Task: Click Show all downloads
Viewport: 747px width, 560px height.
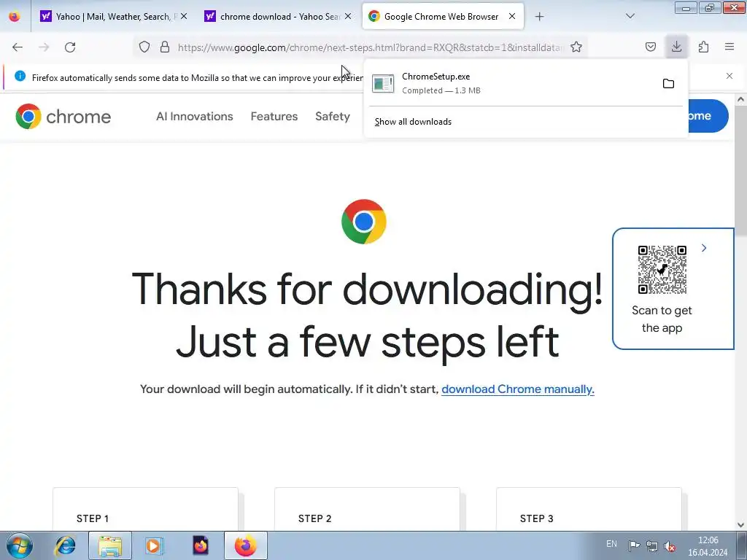Action: tap(413, 122)
